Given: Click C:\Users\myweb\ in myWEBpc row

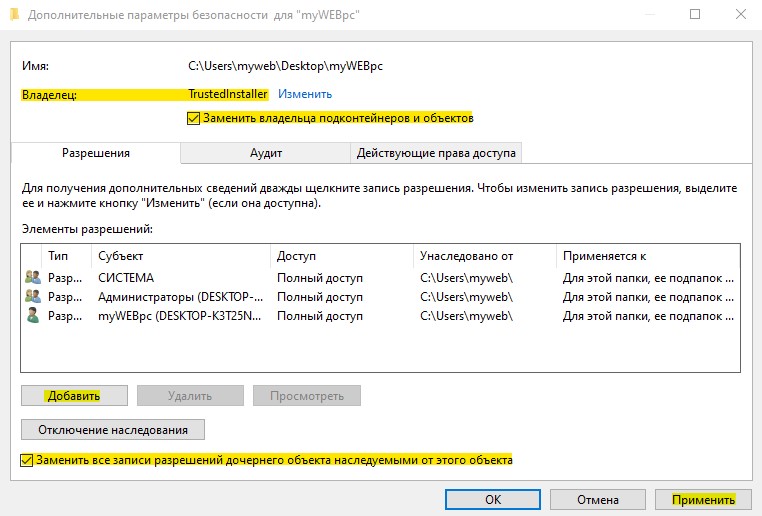Looking at the screenshot, I should coord(467,316).
